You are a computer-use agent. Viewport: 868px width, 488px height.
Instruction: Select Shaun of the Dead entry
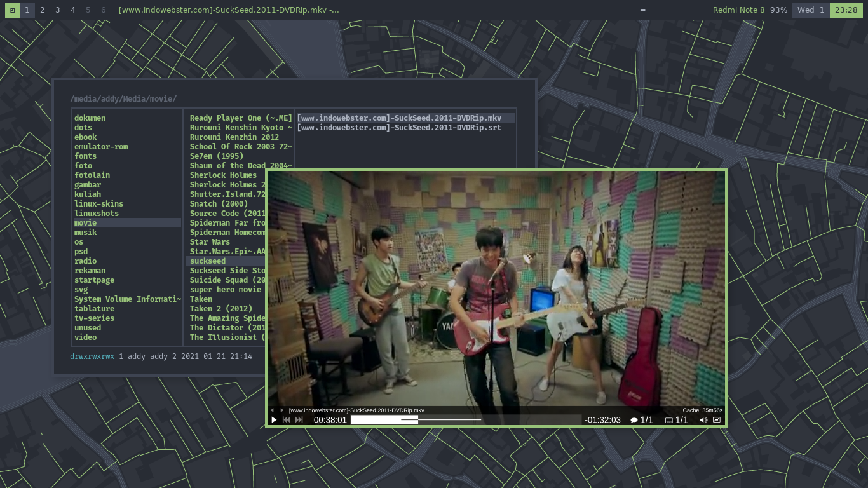tap(241, 166)
